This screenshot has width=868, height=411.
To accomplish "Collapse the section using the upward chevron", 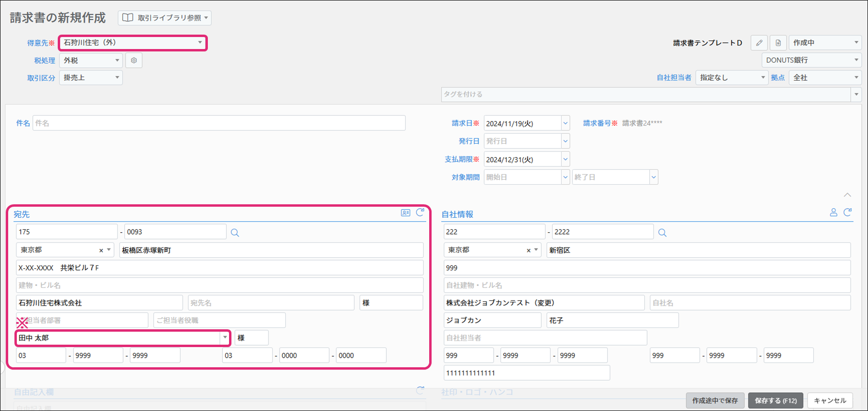I will click(x=847, y=195).
